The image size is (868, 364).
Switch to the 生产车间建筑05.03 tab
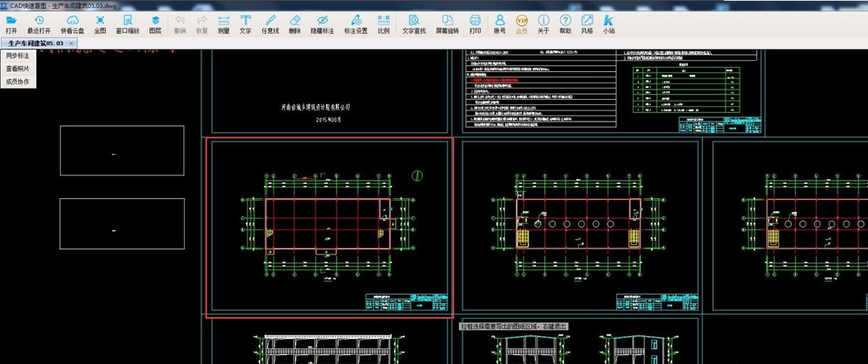(35, 43)
